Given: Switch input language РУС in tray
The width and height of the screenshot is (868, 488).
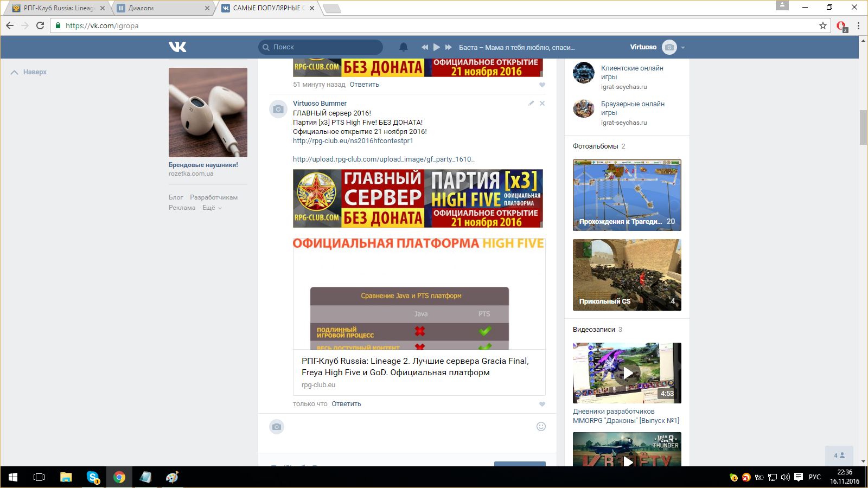Looking at the screenshot, I should (815, 477).
